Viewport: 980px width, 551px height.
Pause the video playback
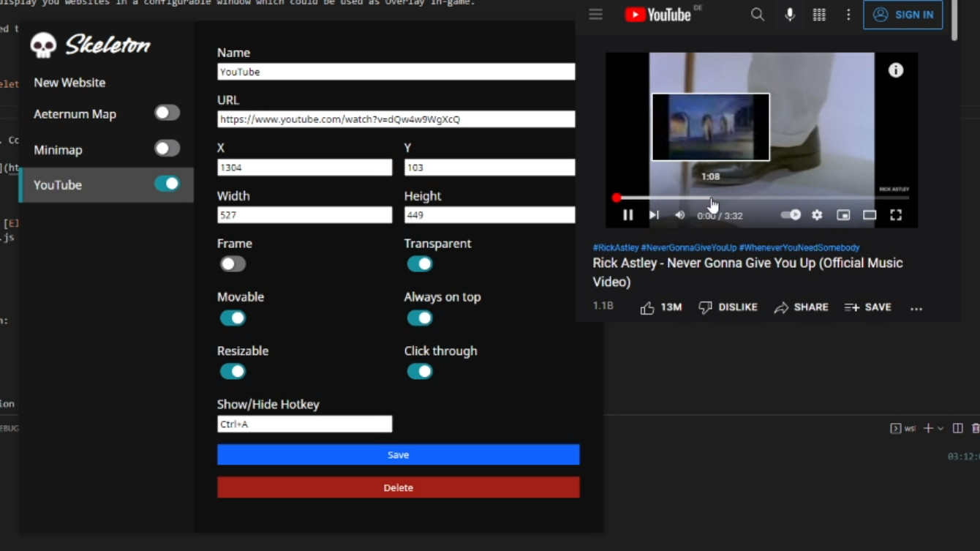(x=627, y=215)
